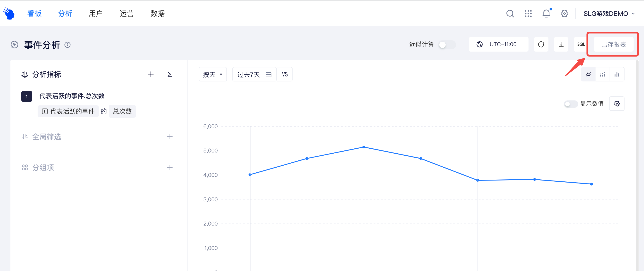This screenshot has width=644, height=271.
Task: Click the search magnifier icon
Action: 510,14
